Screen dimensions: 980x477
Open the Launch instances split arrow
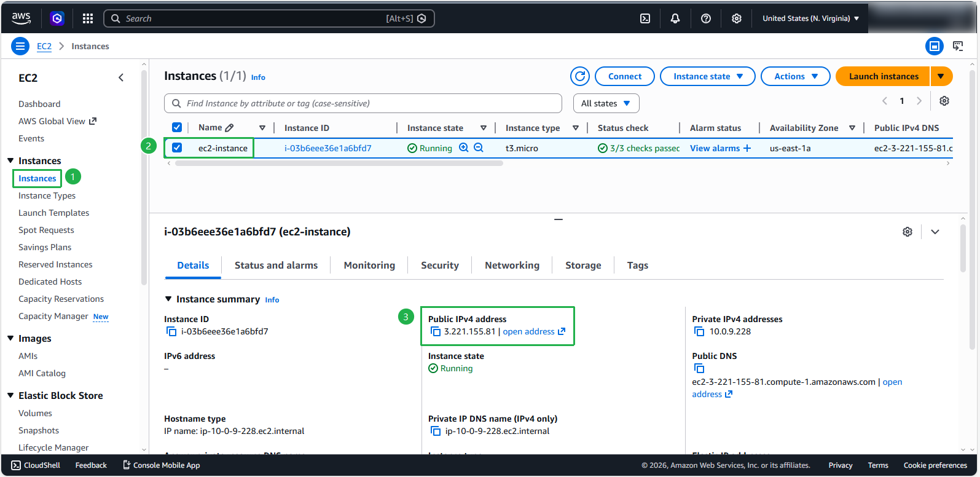coord(941,76)
